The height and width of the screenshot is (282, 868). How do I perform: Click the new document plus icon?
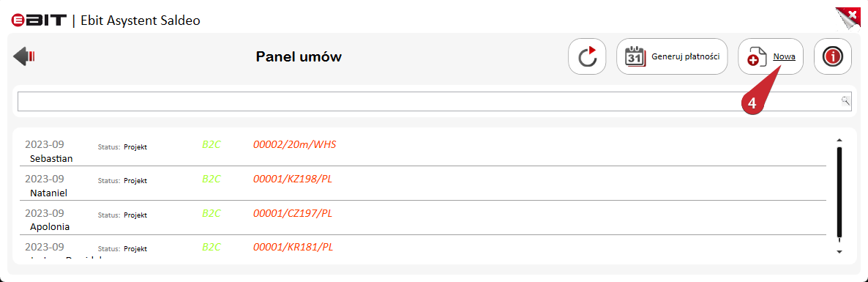(x=756, y=56)
